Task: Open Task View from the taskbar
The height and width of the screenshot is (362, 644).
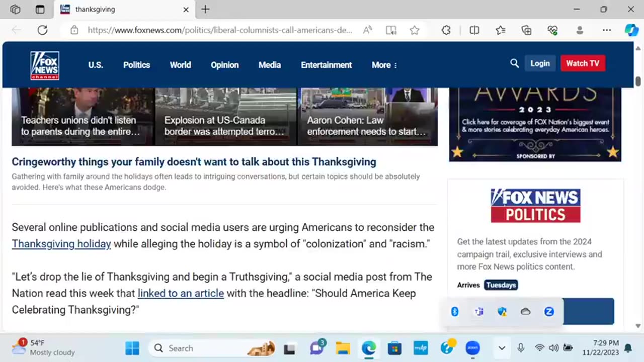Action: pyautogui.click(x=289, y=348)
